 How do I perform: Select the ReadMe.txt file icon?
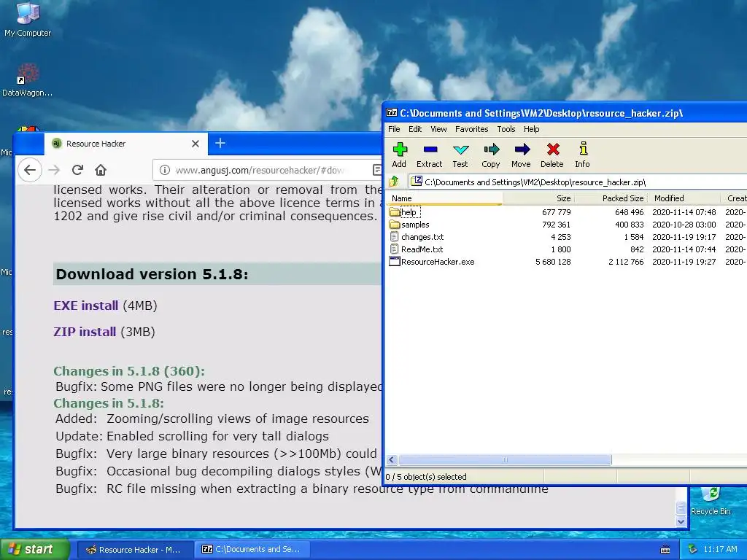(394, 249)
